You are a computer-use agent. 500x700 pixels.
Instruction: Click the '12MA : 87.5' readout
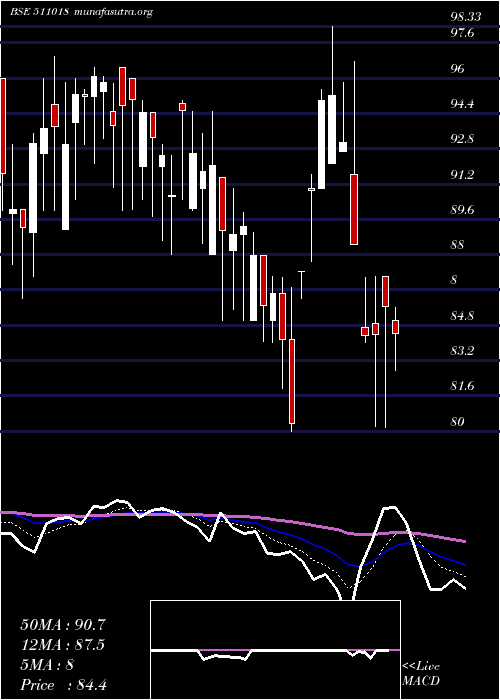(x=63, y=645)
